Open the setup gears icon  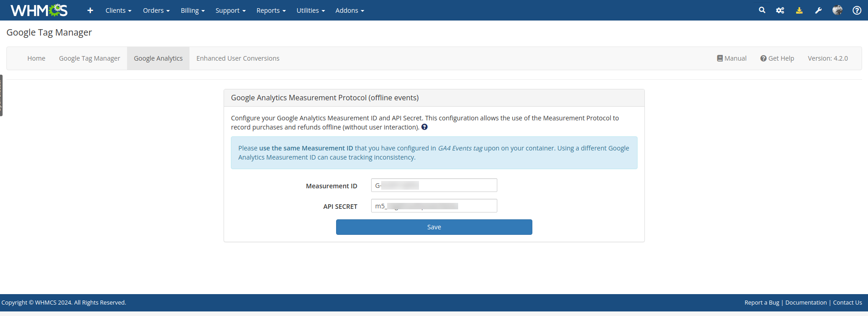click(780, 10)
